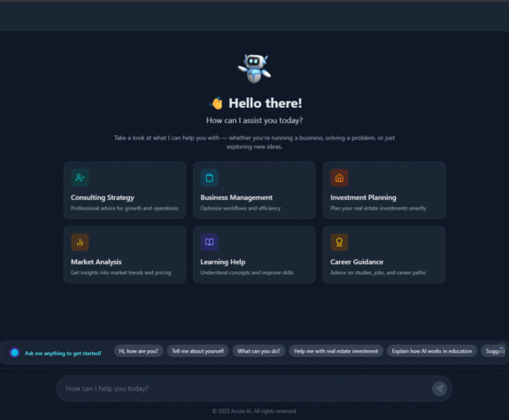509x420 pixels.
Task: Click the Learning Help open book icon
Action: pyautogui.click(x=210, y=242)
